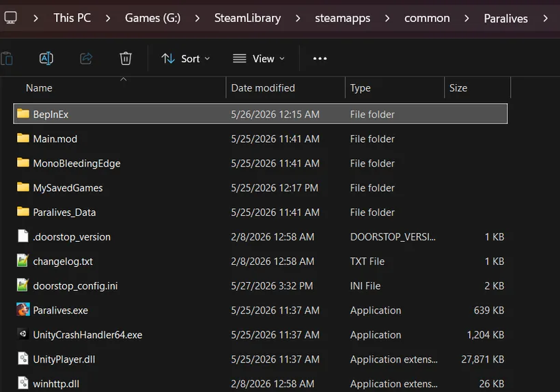The image size is (560, 392).
Task: Go to Games (G:) in breadcrumb
Action: click(x=153, y=18)
